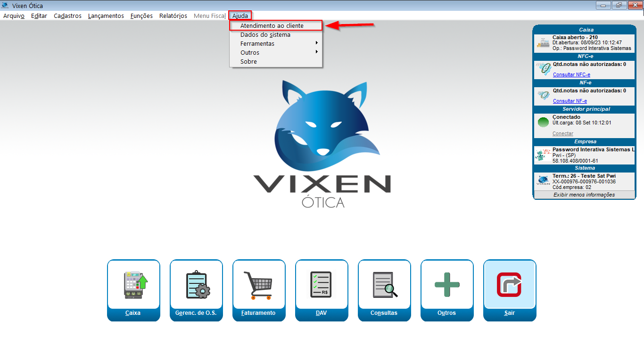This screenshot has width=644, height=337.
Task: Select Dados do sistema menu entry
Action: pyautogui.click(x=276, y=34)
